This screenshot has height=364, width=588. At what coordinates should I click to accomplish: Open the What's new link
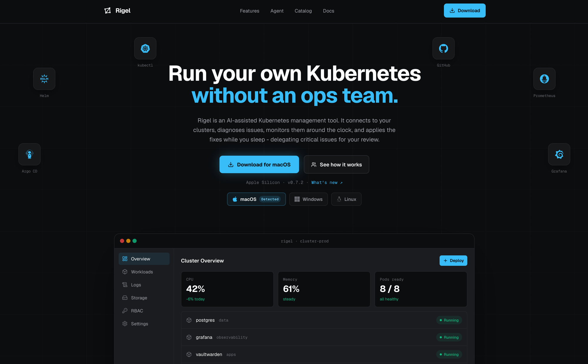click(x=327, y=182)
